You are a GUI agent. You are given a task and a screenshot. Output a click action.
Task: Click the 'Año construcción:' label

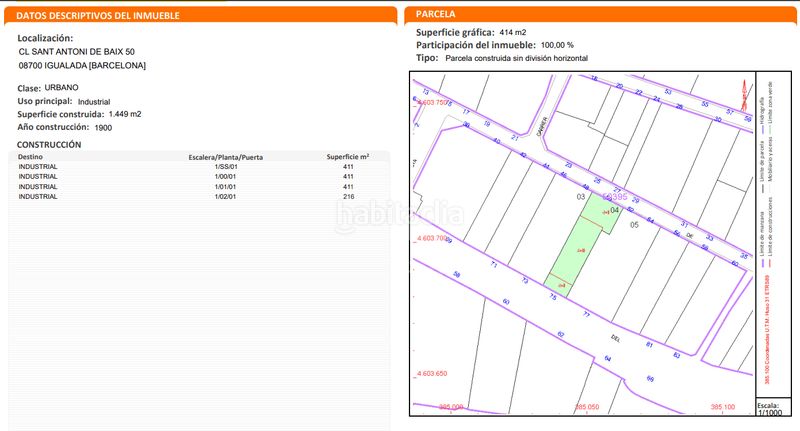(x=53, y=127)
